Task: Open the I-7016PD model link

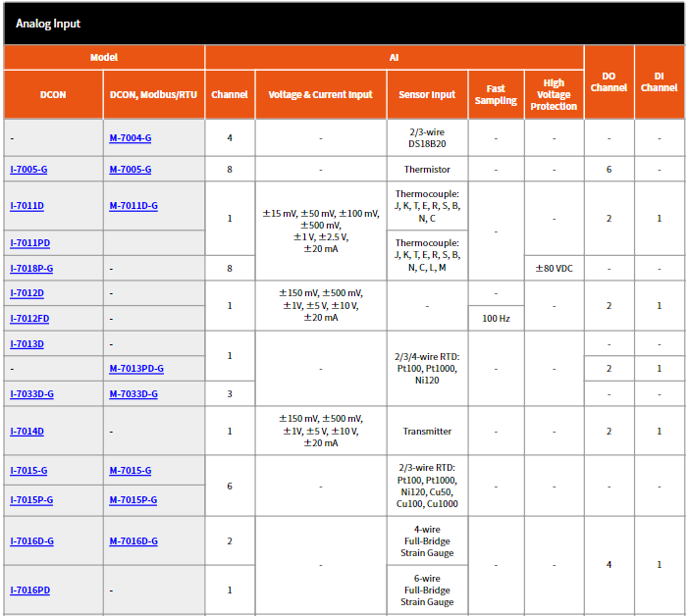Action: (29, 590)
